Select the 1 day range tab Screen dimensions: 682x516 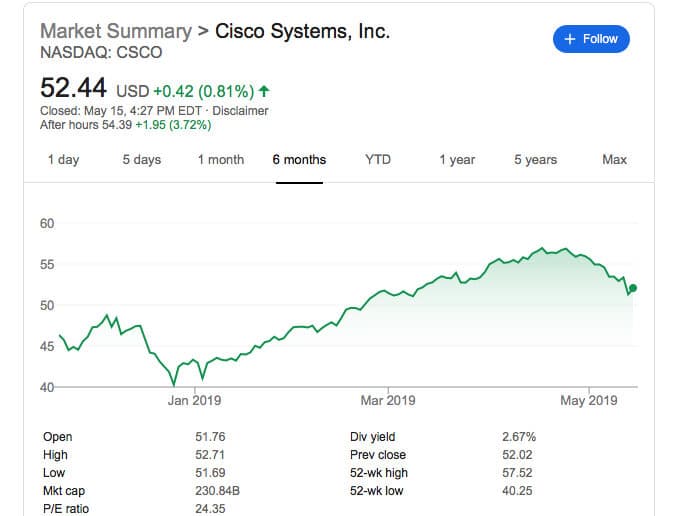64,160
